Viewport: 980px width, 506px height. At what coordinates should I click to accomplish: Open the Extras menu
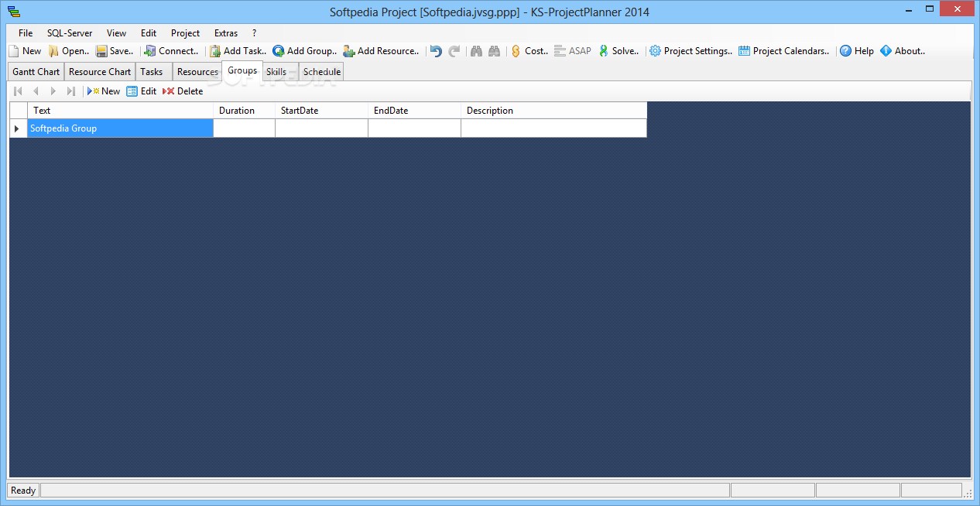(226, 33)
